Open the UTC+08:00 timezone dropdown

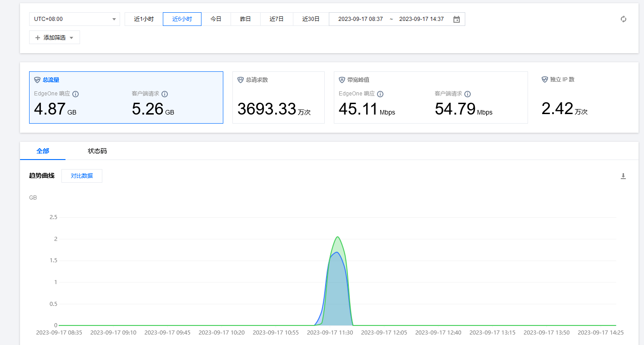coord(75,19)
